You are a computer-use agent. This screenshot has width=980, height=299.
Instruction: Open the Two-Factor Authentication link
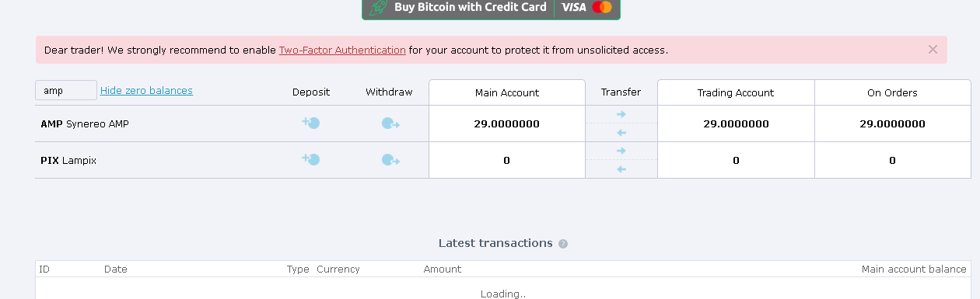point(342,50)
